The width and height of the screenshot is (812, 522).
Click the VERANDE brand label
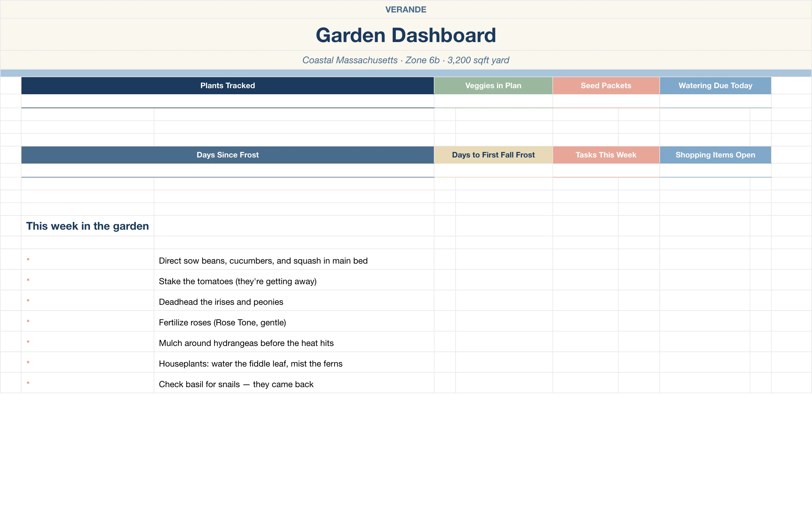(x=406, y=10)
